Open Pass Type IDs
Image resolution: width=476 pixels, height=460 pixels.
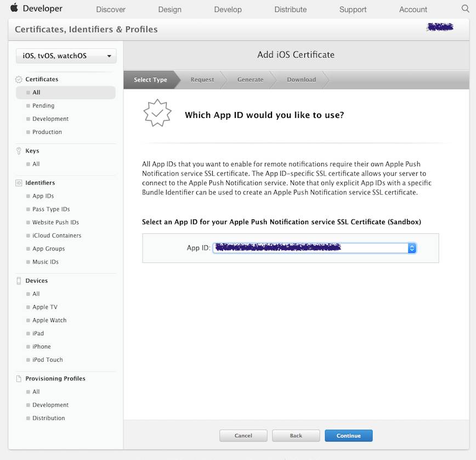click(51, 209)
